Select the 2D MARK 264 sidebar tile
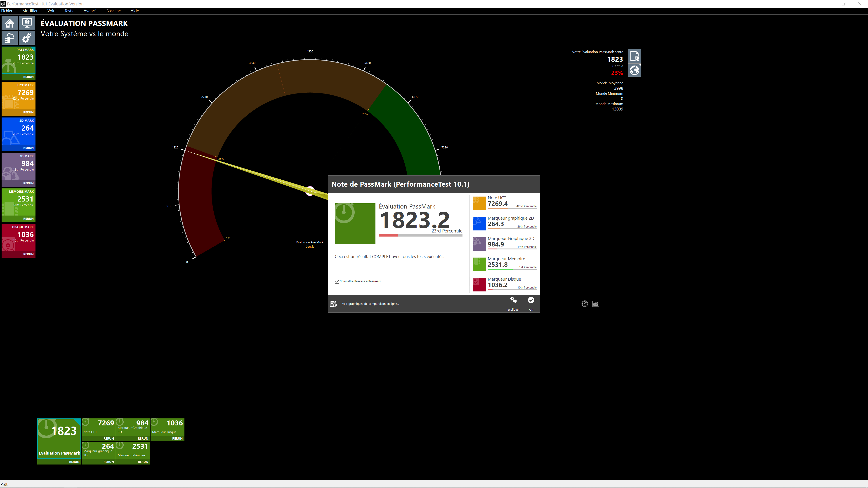This screenshot has height=488, width=868. pos(19,131)
